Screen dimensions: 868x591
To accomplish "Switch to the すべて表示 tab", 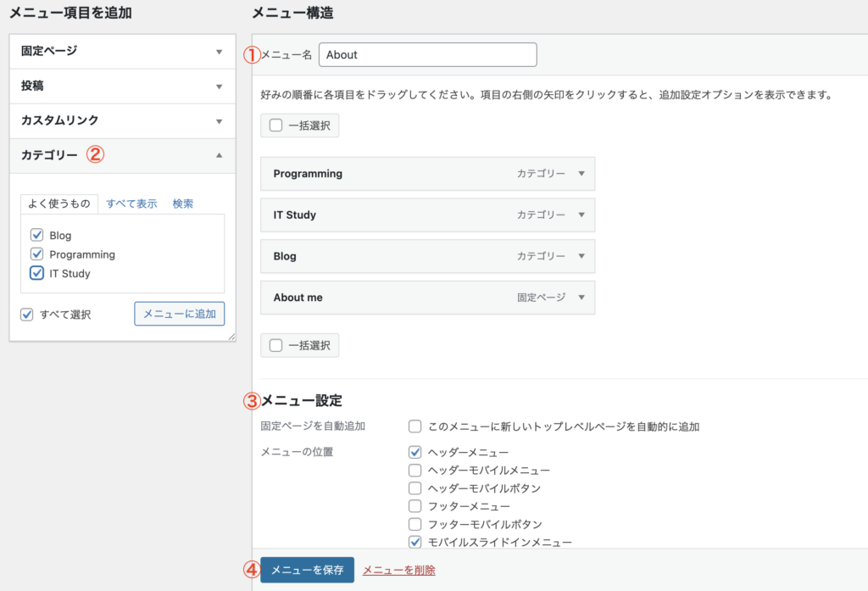I will coord(131,204).
